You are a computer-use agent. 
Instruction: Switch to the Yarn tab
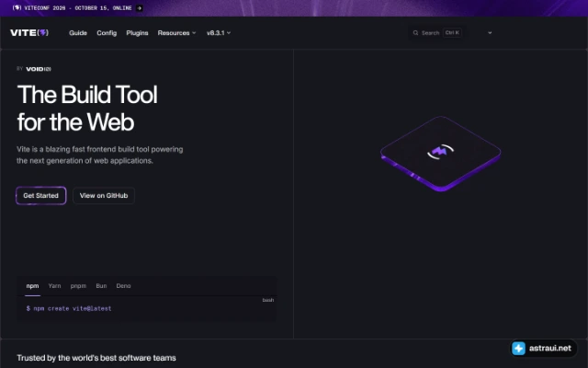click(x=54, y=286)
